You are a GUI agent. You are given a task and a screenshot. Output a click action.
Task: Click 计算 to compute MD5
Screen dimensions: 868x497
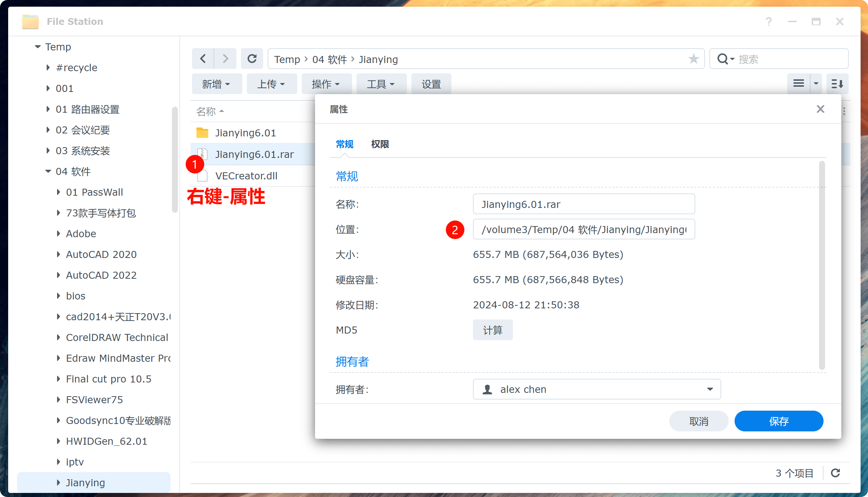pyautogui.click(x=493, y=330)
